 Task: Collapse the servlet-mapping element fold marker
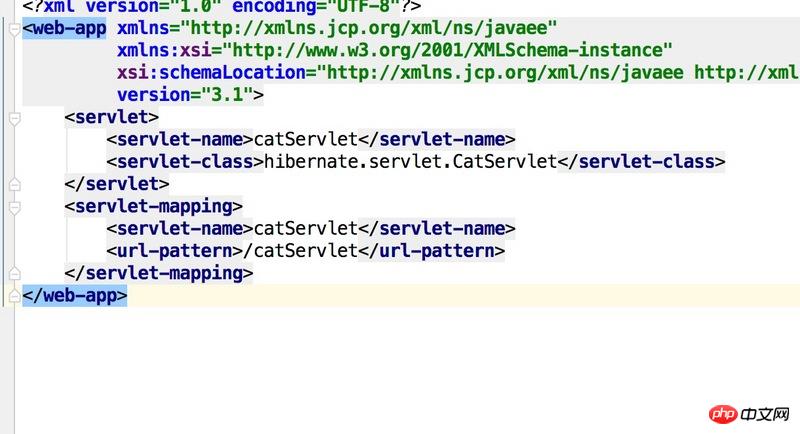click(x=14, y=208)
